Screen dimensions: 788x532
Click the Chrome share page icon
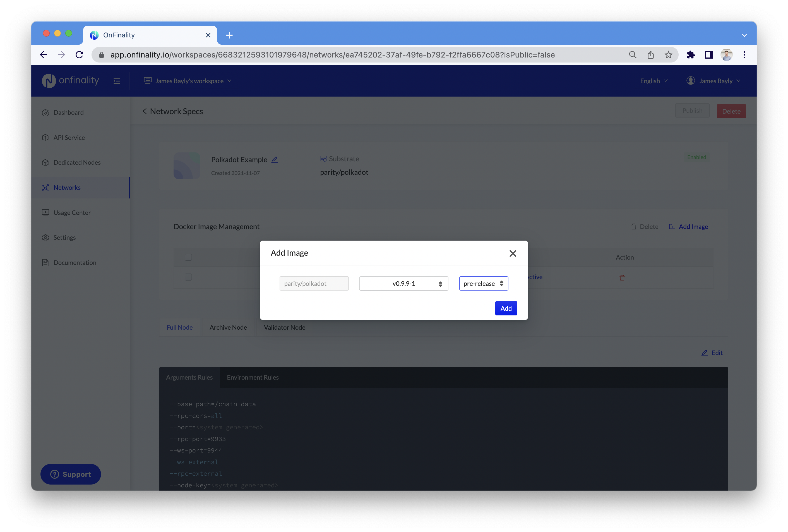(x=650, y=55)
